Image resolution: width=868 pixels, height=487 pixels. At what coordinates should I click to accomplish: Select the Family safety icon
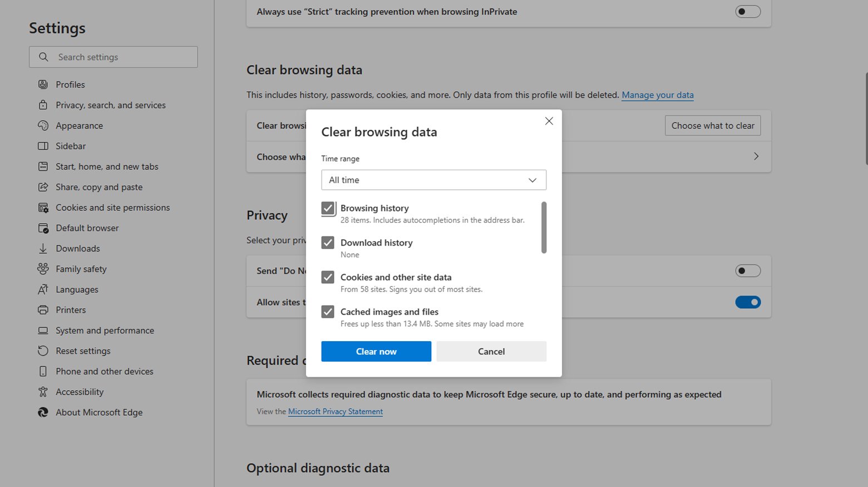(43, 269)
